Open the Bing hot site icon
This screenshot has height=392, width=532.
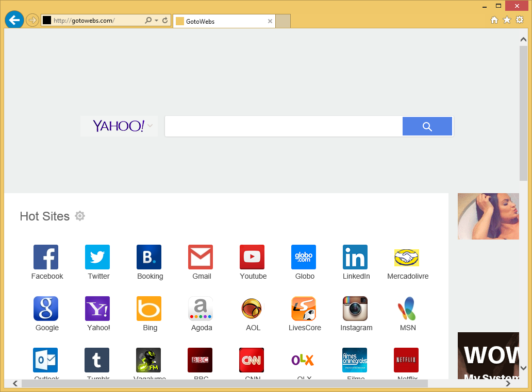point(149,309)
